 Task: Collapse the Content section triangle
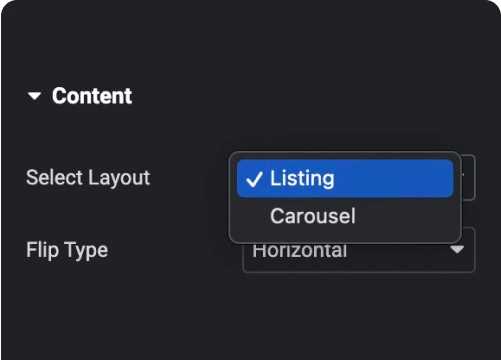tap(34, 96)
